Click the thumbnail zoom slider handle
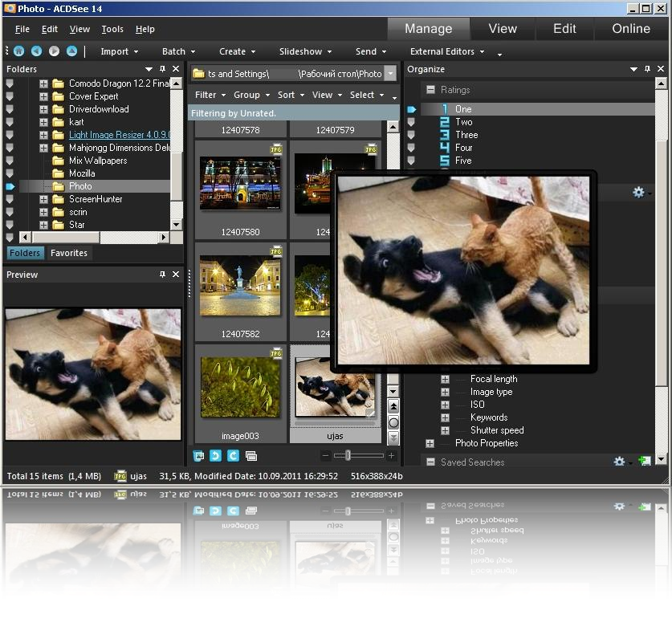Screen dimensions: 672x639 click(x=348, y=456)
